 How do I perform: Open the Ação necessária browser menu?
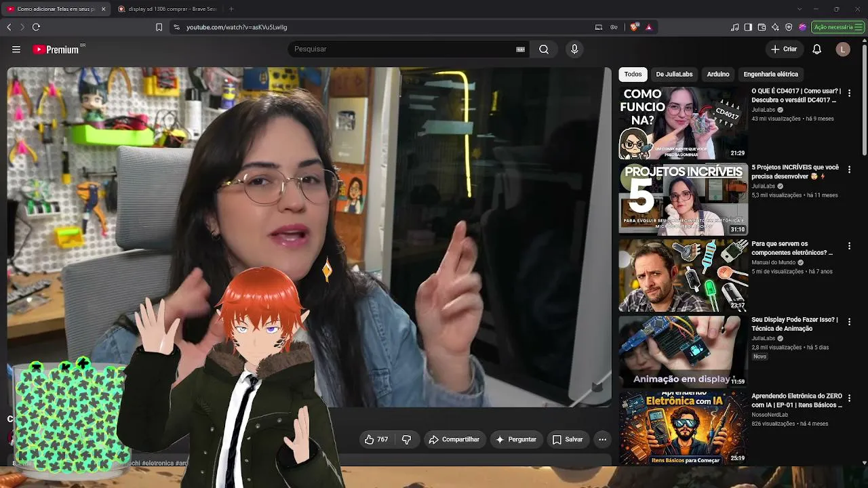[837, 27]
